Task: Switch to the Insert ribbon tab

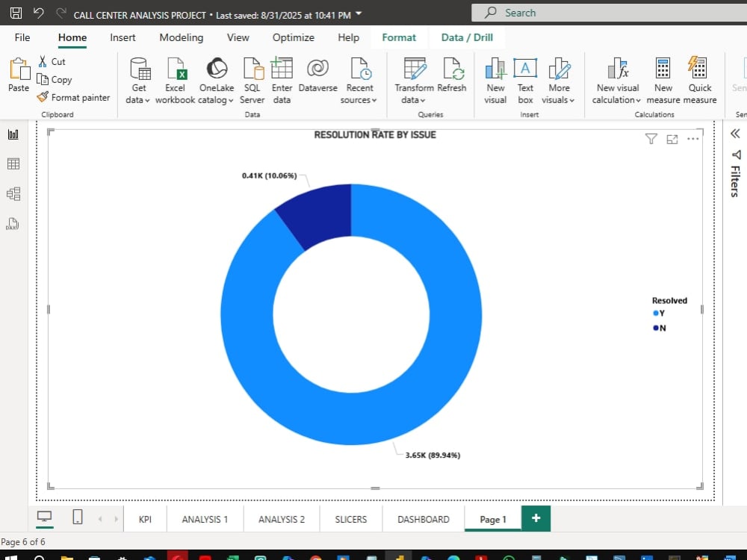Action: tap(123, 37)
